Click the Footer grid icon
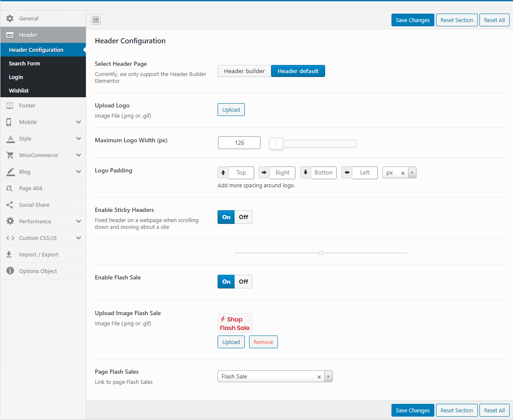The width and height of the screenshot is (513, 420). (10, 105)
